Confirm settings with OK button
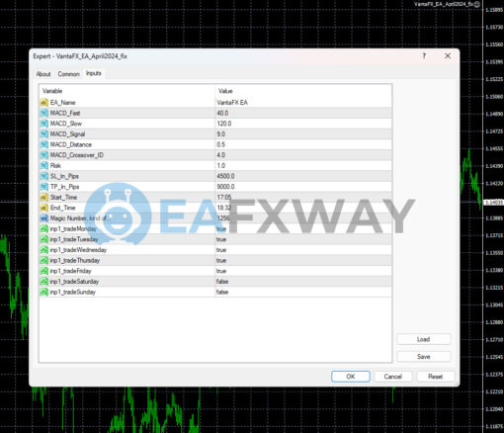This screenshot has height=433, width=504. 351,377
